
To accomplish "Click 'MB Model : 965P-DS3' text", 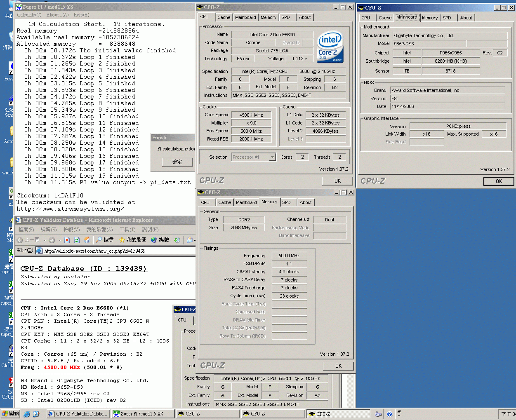I will pos(52,387).
